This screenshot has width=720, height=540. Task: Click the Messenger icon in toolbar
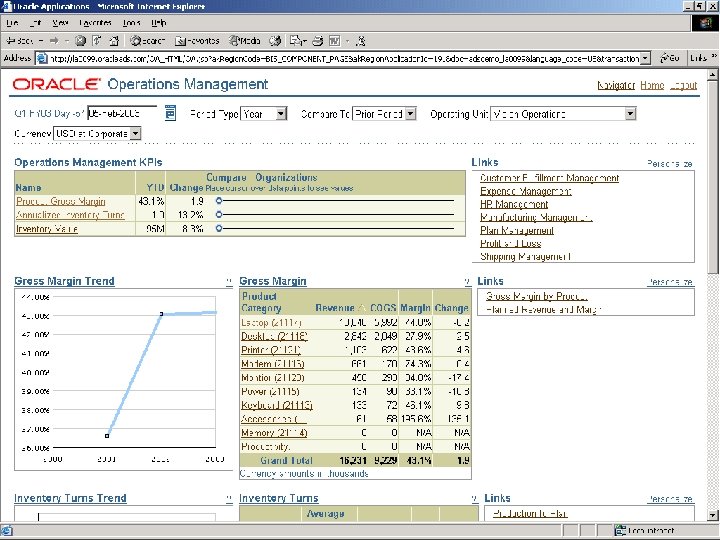click(361, 41)
